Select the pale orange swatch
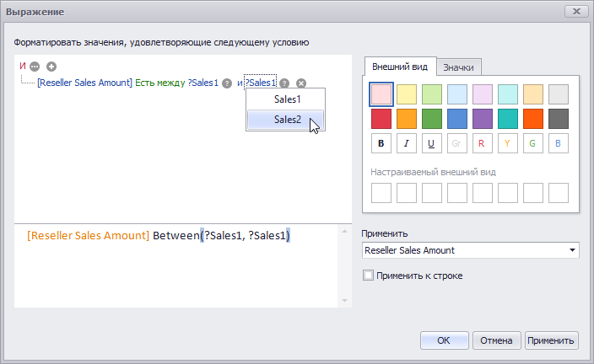Image resolution: width=594 pixels, height=364 pixels. click(533, 94)
